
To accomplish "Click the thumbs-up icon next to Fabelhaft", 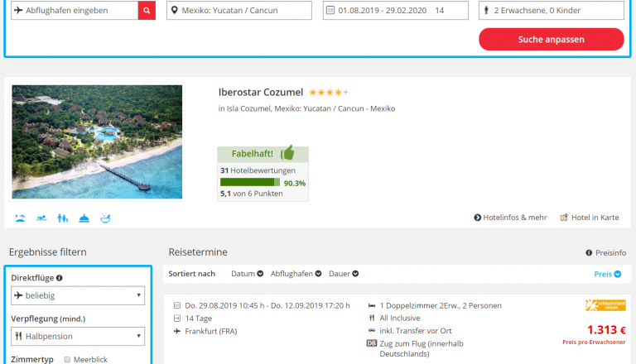I will pos(287,153).
